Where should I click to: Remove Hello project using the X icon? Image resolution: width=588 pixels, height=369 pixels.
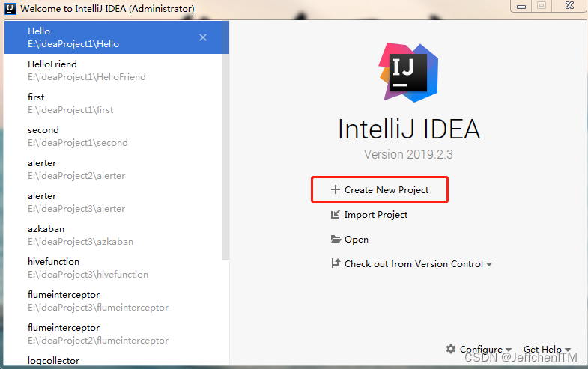[203, 37]
